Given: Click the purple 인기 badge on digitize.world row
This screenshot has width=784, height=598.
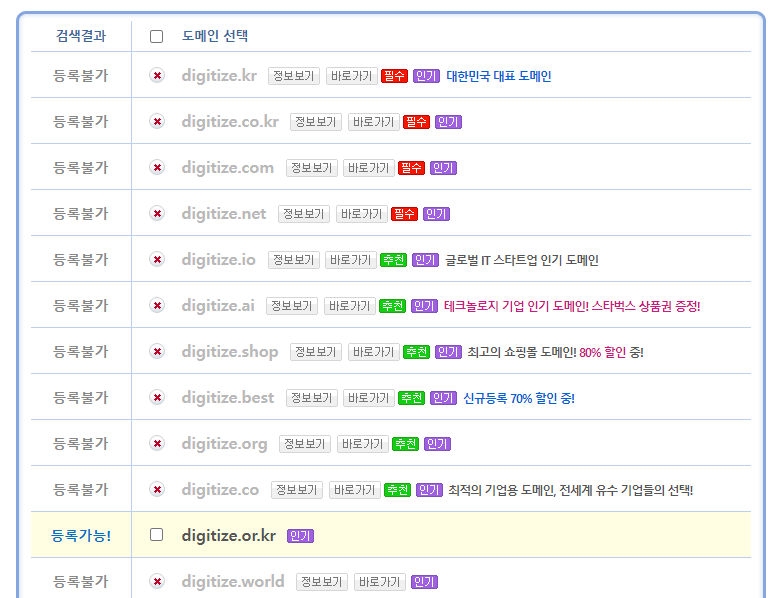Looking at the screenshot, I should [424, 582].
